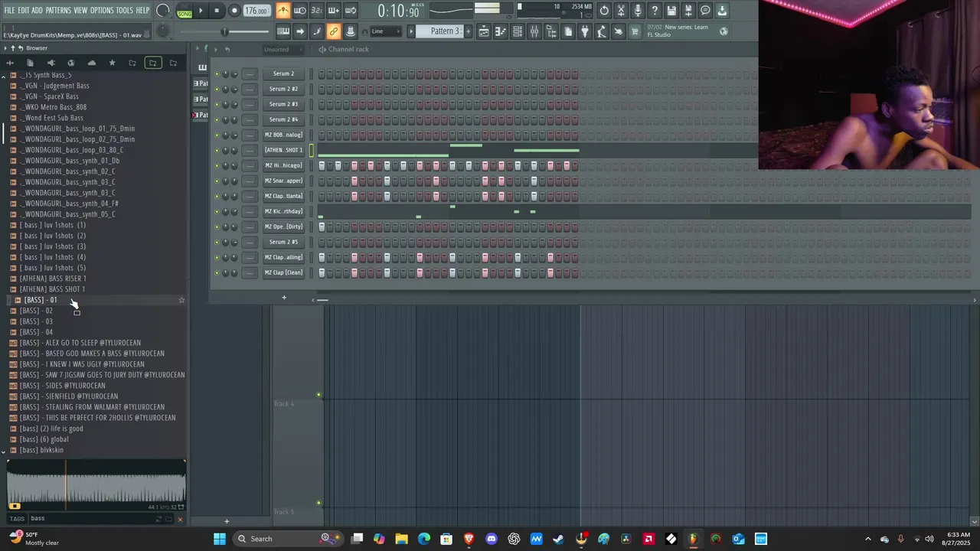Image resolution: width=980 pixels, height=551 pixels.
Task: Show hidden icons in system tray
Action: click(x=867, y=539)
